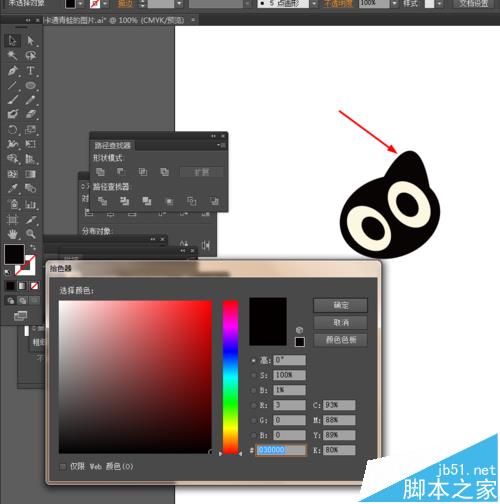Click the hex color field 030000

click(x=280, y=450)
